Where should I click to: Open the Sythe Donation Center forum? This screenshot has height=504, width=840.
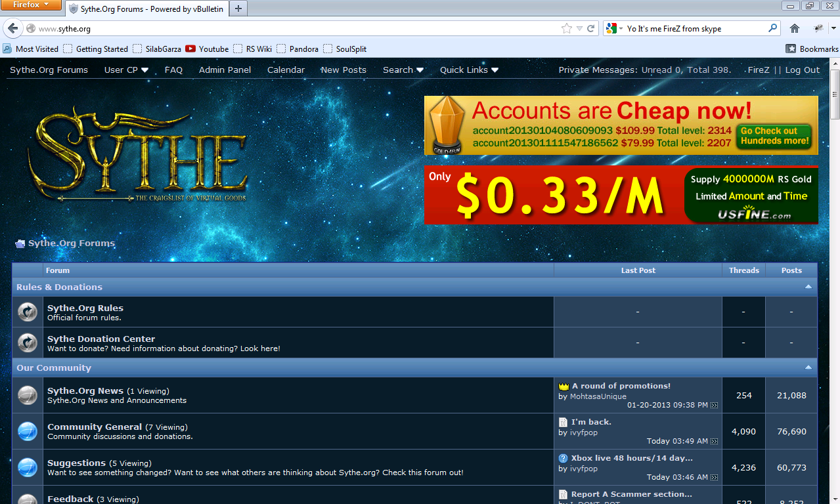click(x=101, y=339)
